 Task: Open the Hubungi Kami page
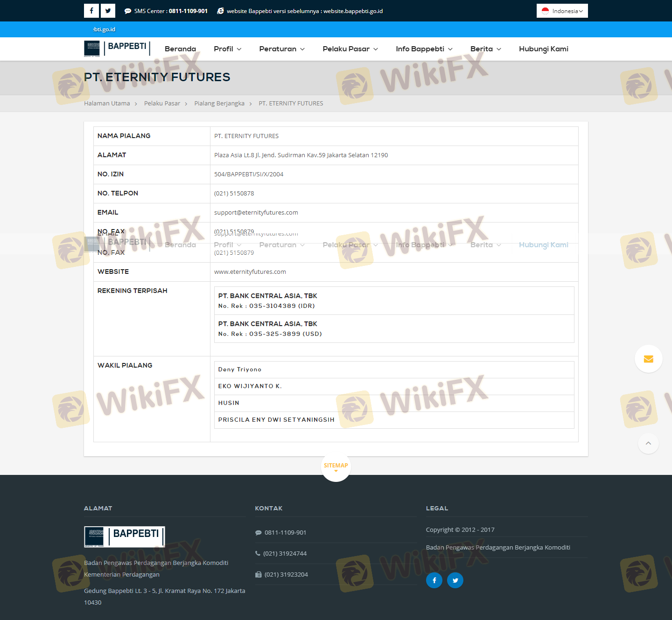click(543, 49)
